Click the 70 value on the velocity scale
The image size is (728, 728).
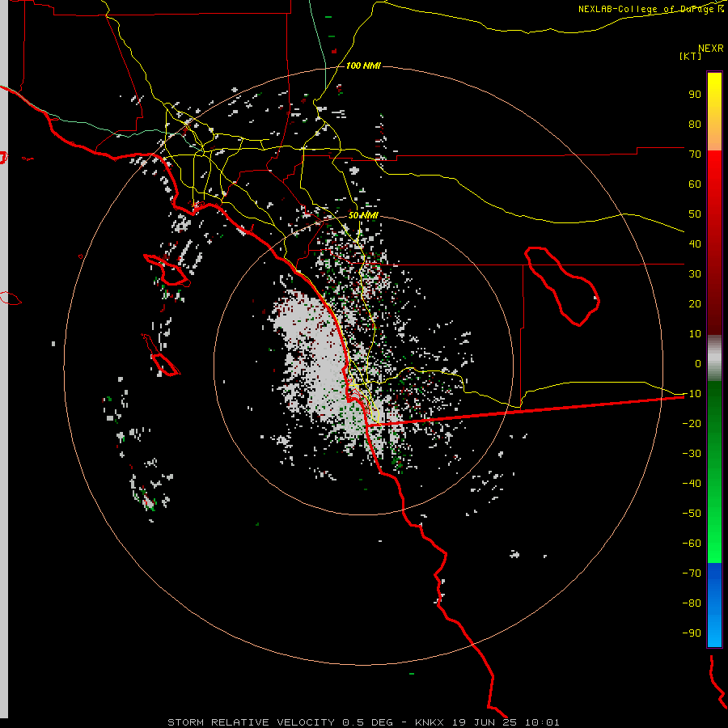click(x=695, y=154)
